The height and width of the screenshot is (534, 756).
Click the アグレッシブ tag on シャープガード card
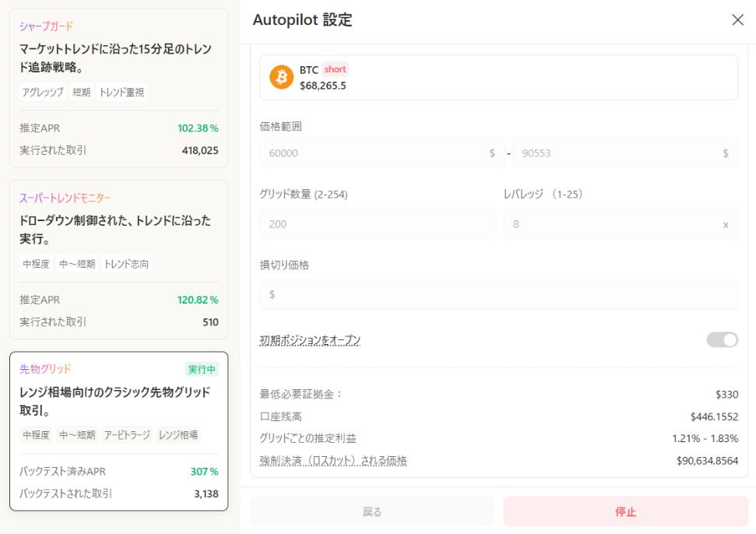click(x=43, y=92)
